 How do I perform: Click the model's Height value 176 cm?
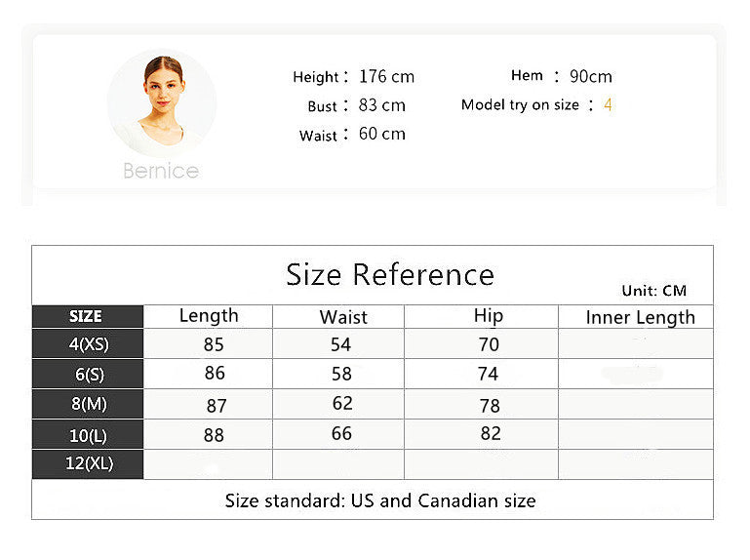386,76
